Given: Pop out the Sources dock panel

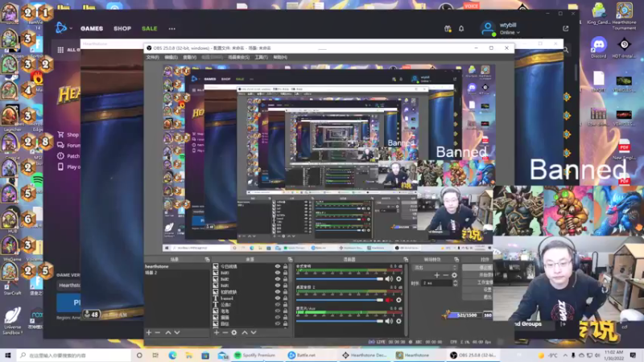Looking at the screenshot, I should pyautogui.click(x=290, y=259).
